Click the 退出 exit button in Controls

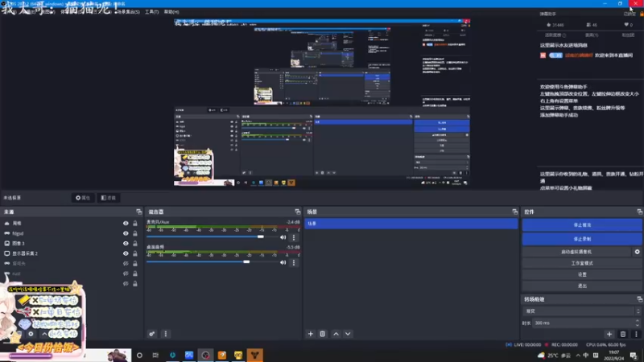582,286
